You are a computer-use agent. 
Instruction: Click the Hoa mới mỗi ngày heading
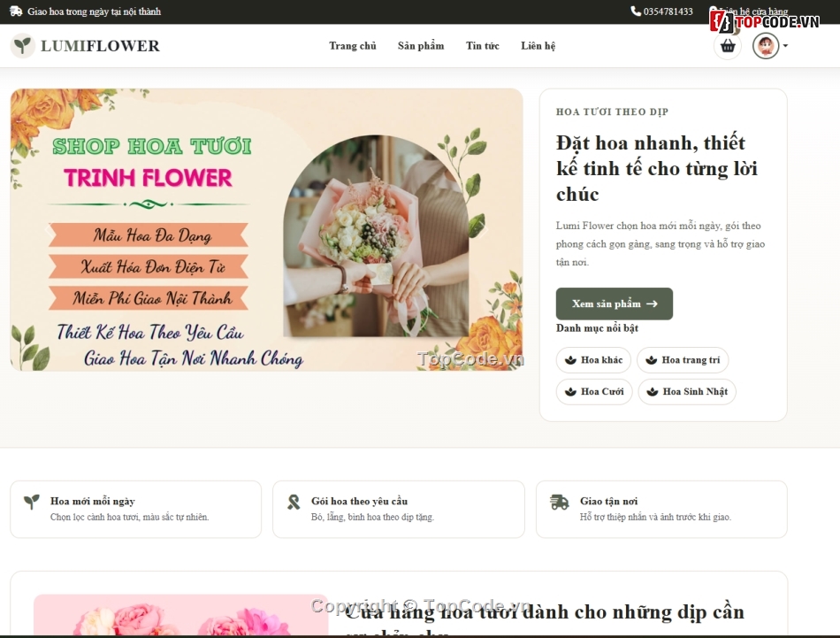(x=93, y=501)
